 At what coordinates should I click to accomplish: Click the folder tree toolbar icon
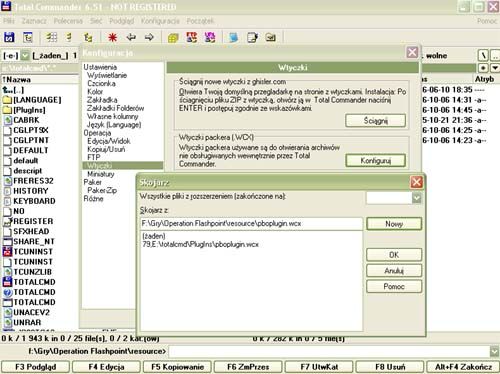pos(88,37)
